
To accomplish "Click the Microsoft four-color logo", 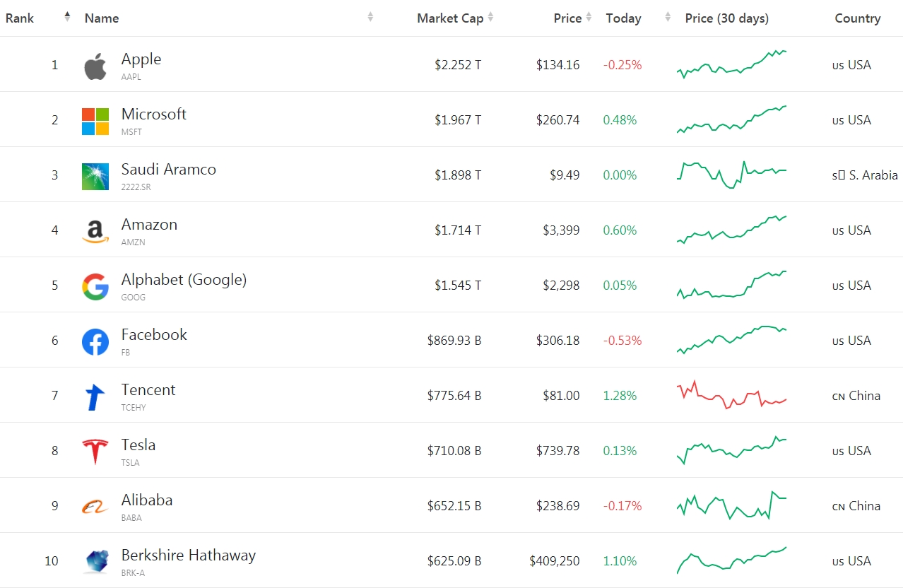I will (95, 122).
